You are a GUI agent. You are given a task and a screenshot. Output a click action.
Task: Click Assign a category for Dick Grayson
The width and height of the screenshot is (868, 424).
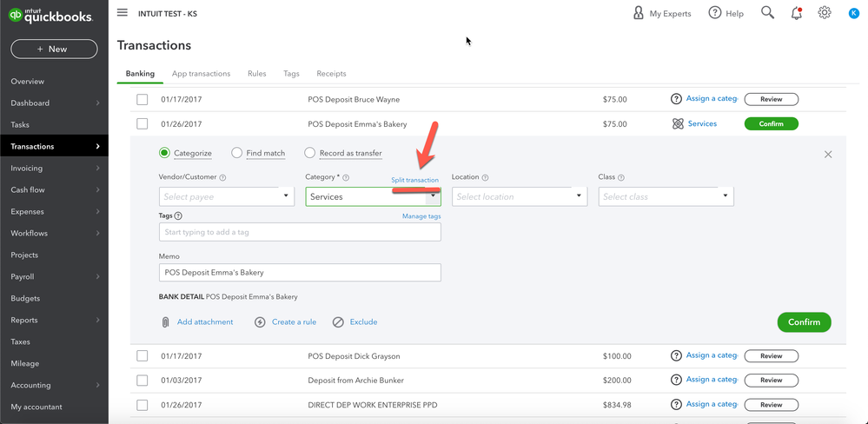712,355
